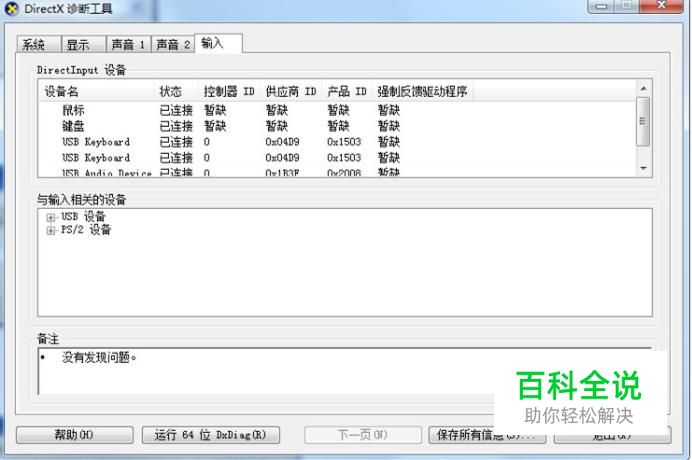Select the 输入 tab
The height and width of the screenshot is (460, 692).
point(218,43)
